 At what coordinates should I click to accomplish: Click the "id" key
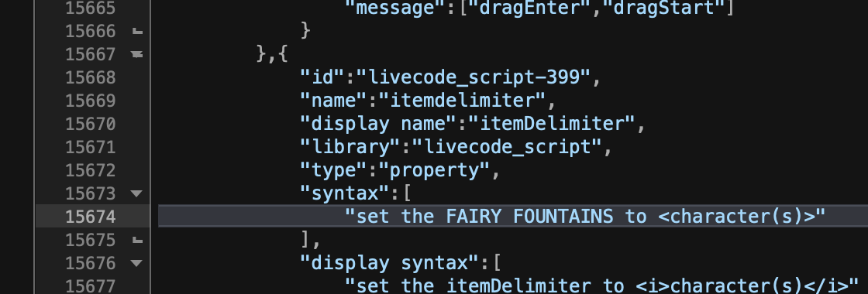[x=322, y=77]
